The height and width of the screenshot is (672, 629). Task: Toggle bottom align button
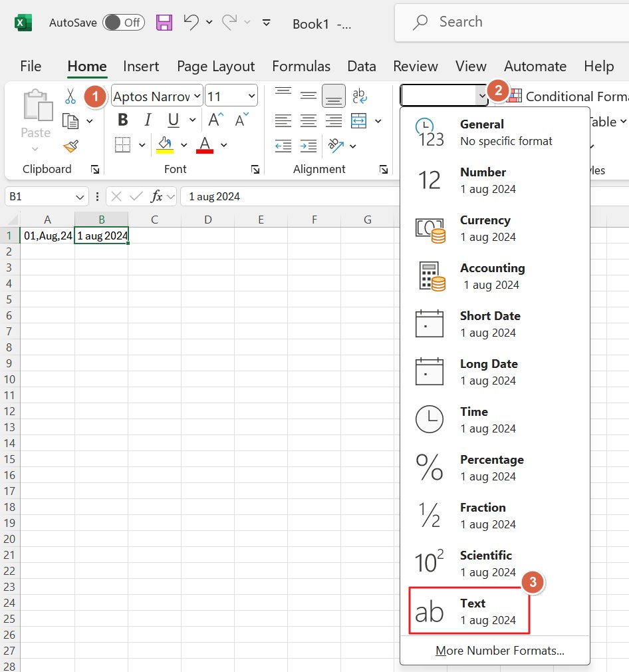tap(334, 96)
